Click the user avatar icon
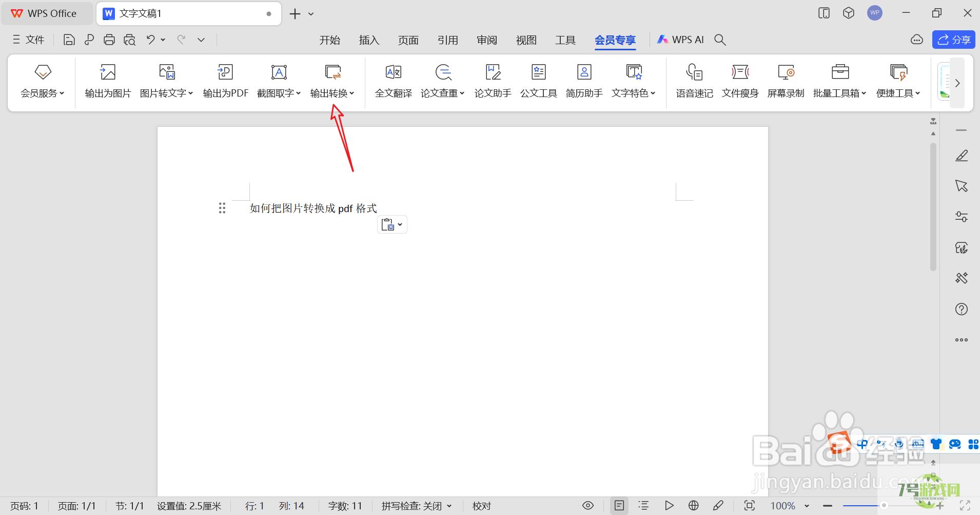 tap(875, 13)
